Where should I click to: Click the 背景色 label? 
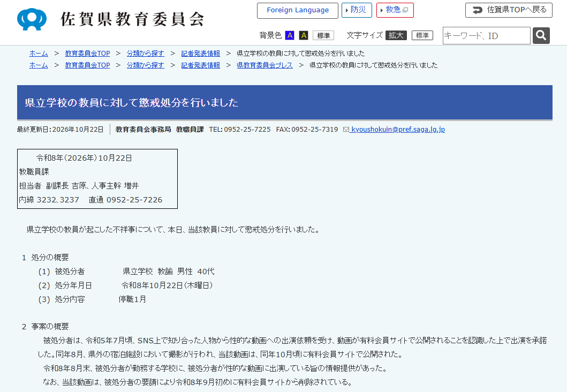[270, 35]
